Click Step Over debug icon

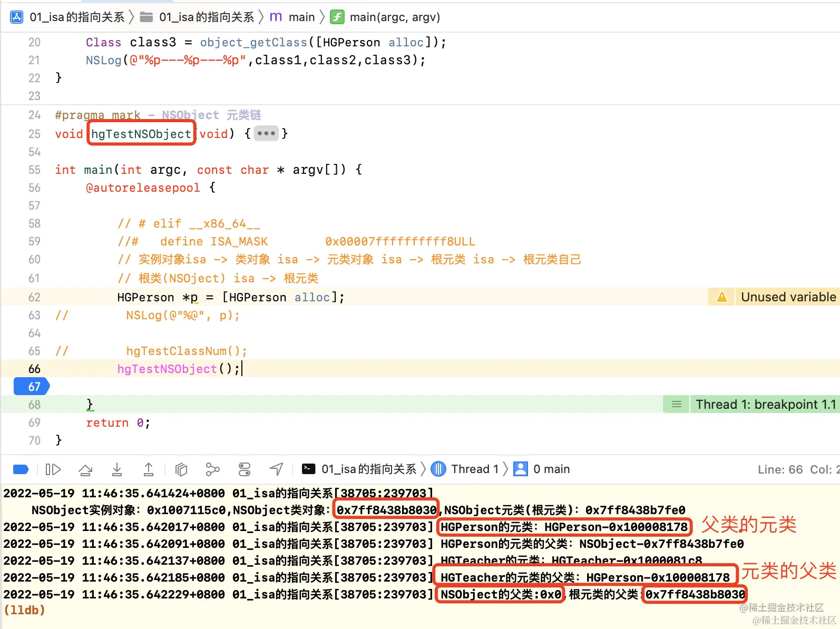[85, 469]
